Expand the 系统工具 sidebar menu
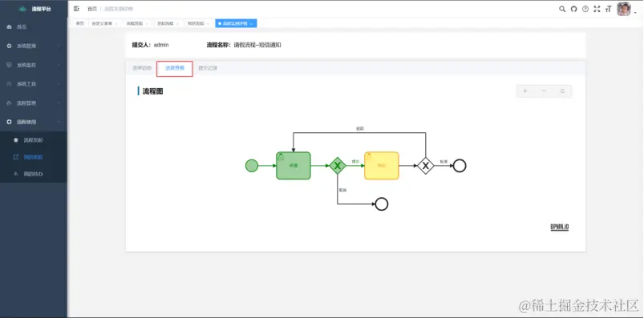 click(34, 84)
